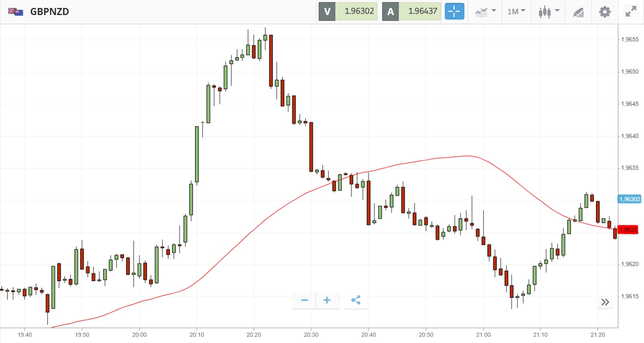
Task: Click the 20:30 time axis label
Action: tap(311, 335)
